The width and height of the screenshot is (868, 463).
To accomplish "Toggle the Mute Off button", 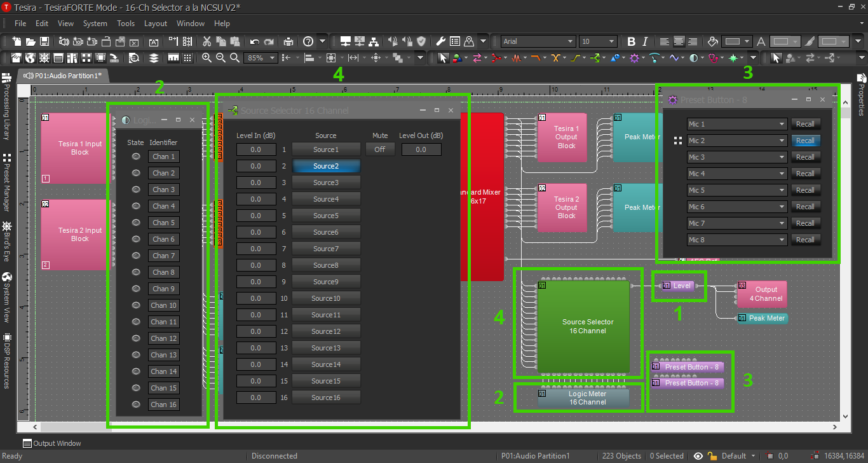I will (380, 149).
